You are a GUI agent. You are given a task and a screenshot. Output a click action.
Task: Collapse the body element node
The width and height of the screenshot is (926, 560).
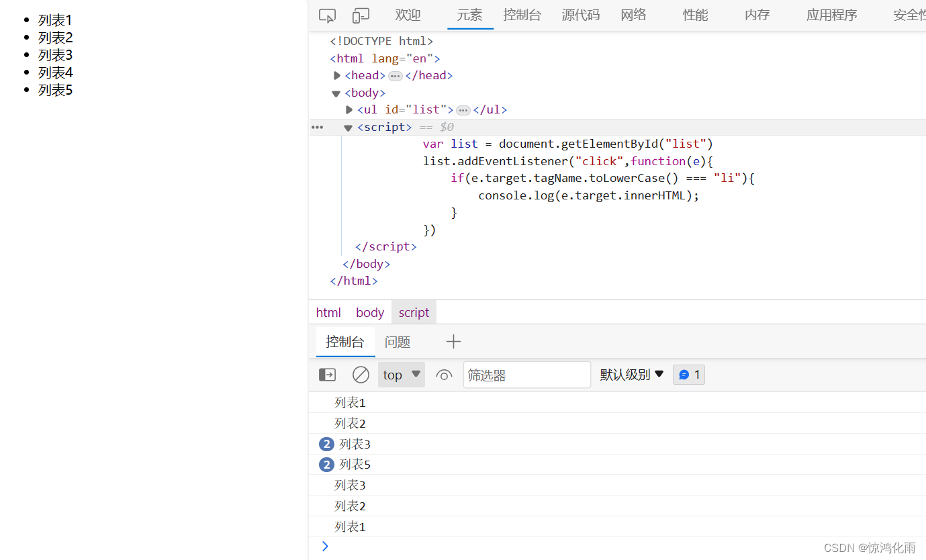[336, 93]
